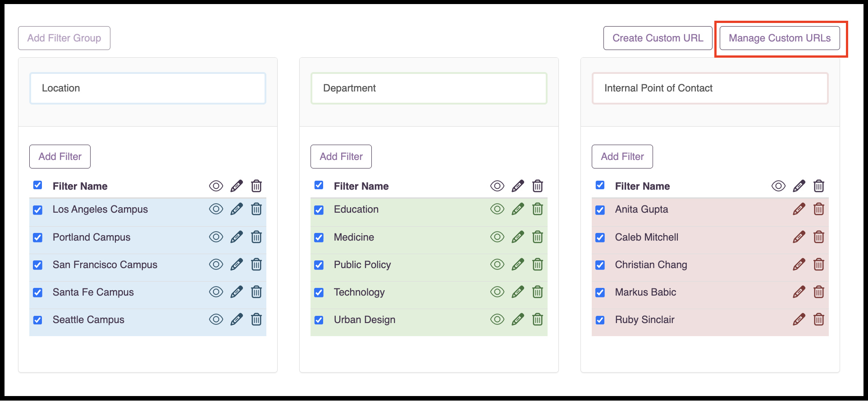Uncheck the Portland Campus checkbox
The width and height of the screenshot is (868, 401).
click(38, 237)
